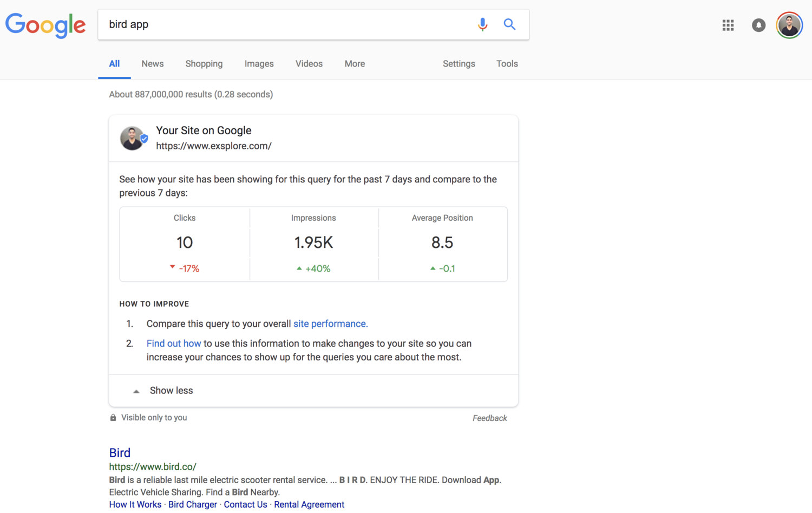This screenshot has width=812, height=513.
Task: Click the green up arrow under Impressions
Action: [x=299, y=268]
